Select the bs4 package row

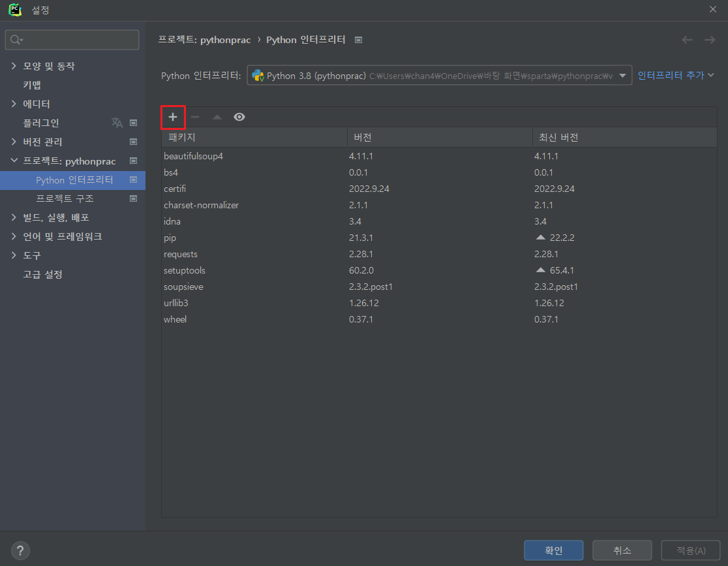pos(439,172)
